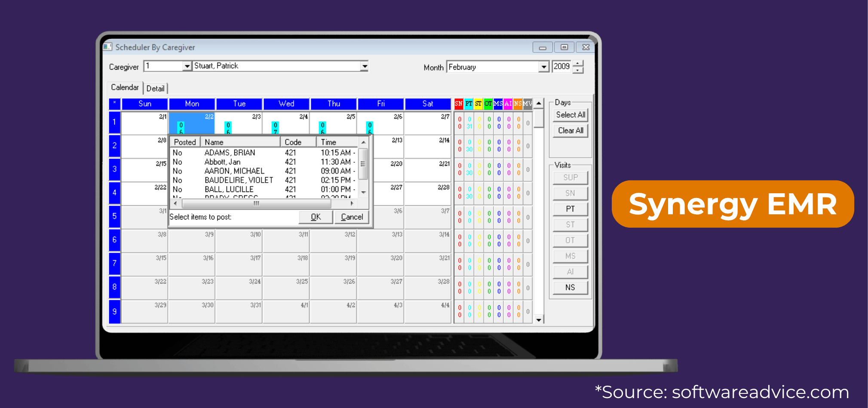The height and width of the screenshot is (408, 868).
Task: Click the orange NS column header icon
Action: 518,104
